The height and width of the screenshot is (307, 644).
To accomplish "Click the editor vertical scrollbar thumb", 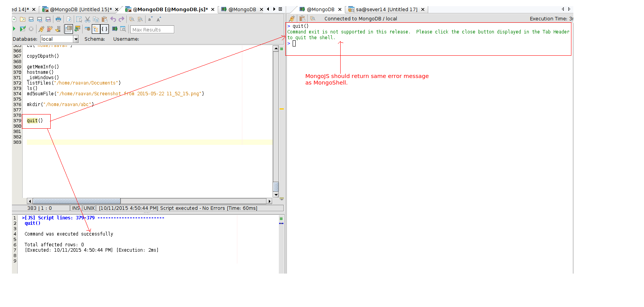I will (x=276, y=186).
